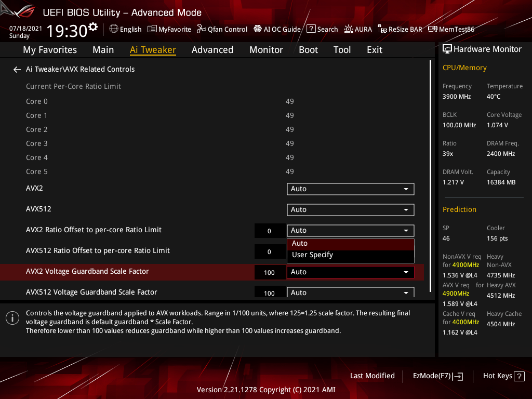Viewport: 532px width, 399px height.
Task: Click the Hardware Monitor panel icon
Action: point(447,48)
